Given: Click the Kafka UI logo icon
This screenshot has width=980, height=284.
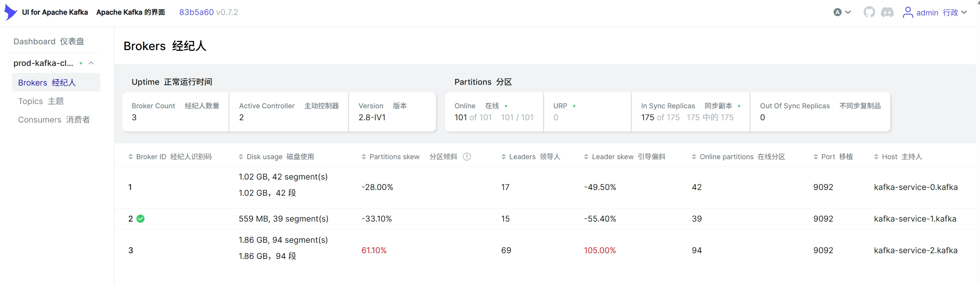Looking at the screenshot, I should [x=11, y=12].
